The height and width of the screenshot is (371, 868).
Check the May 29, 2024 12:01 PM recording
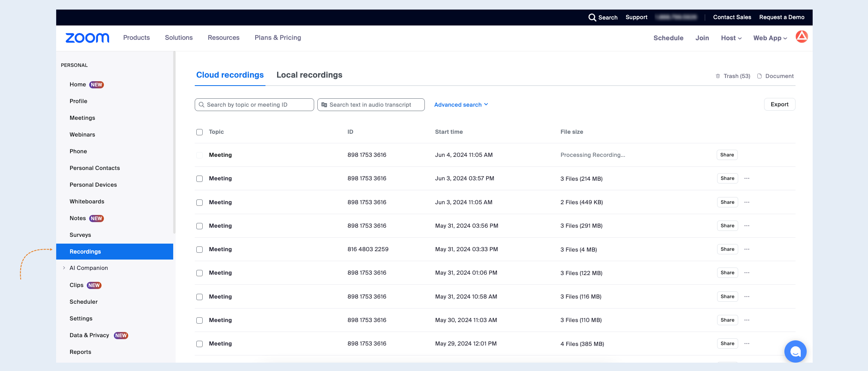199,344
